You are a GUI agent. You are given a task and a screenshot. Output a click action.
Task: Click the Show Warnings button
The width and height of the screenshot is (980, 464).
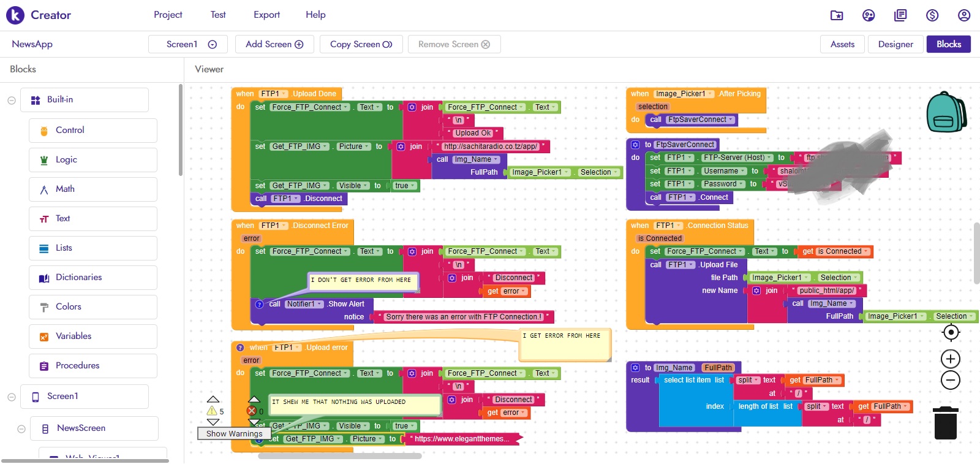[234, 433]
